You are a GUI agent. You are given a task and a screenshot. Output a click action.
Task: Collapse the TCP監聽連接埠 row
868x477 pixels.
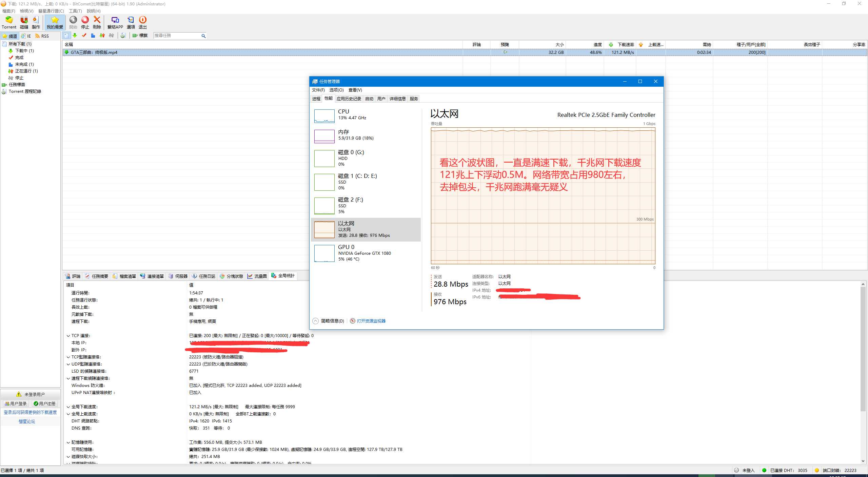click(68, 357)
